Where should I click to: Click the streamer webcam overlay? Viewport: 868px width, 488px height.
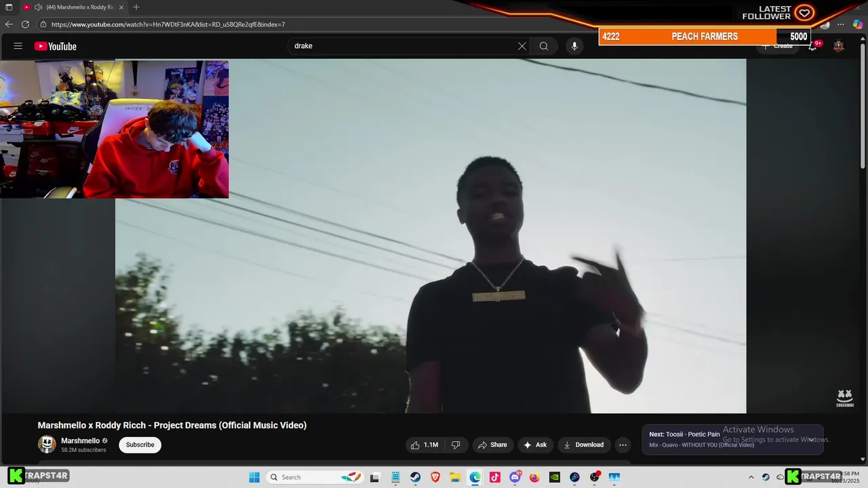click(x=114, y=129)
